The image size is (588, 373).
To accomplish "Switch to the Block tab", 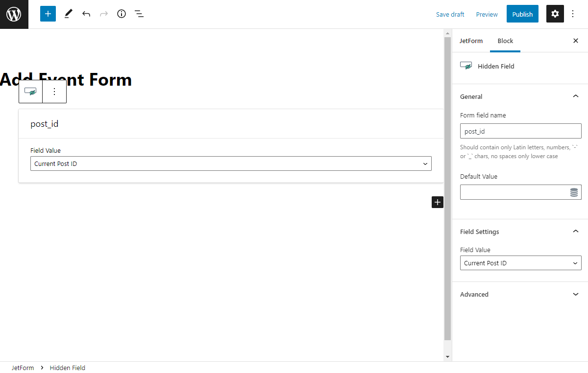I will pos(505,41).
